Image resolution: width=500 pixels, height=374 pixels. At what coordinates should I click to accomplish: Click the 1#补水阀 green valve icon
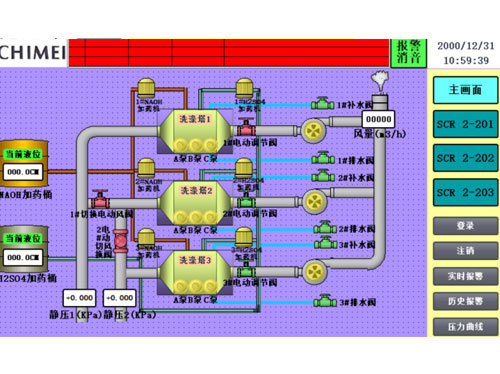click(x=323, y=104)
